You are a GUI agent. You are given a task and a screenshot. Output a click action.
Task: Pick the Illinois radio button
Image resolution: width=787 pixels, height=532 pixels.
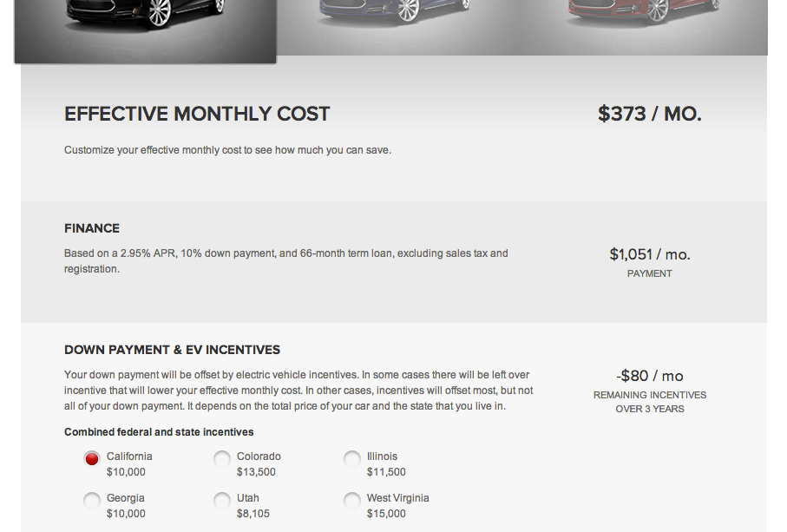[352, 458]
